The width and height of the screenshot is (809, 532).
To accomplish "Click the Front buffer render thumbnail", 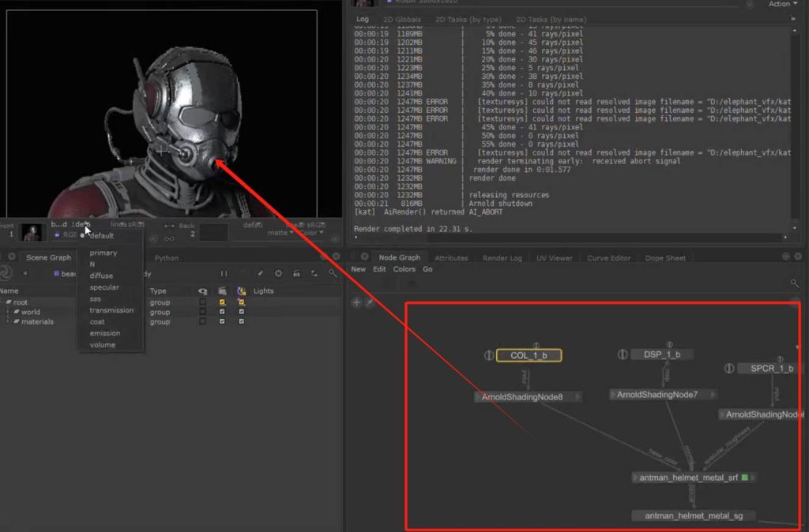I will coord(32,232).
